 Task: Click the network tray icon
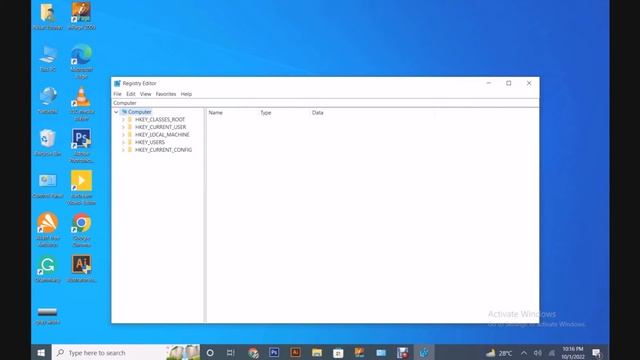(551, 353)
